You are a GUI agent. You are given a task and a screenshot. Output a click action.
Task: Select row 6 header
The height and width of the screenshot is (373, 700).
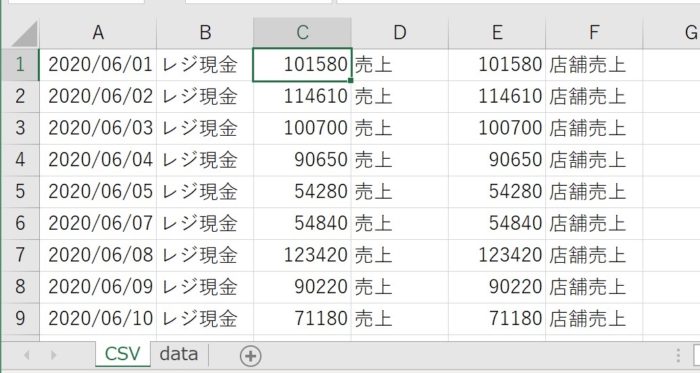point(20,223)
